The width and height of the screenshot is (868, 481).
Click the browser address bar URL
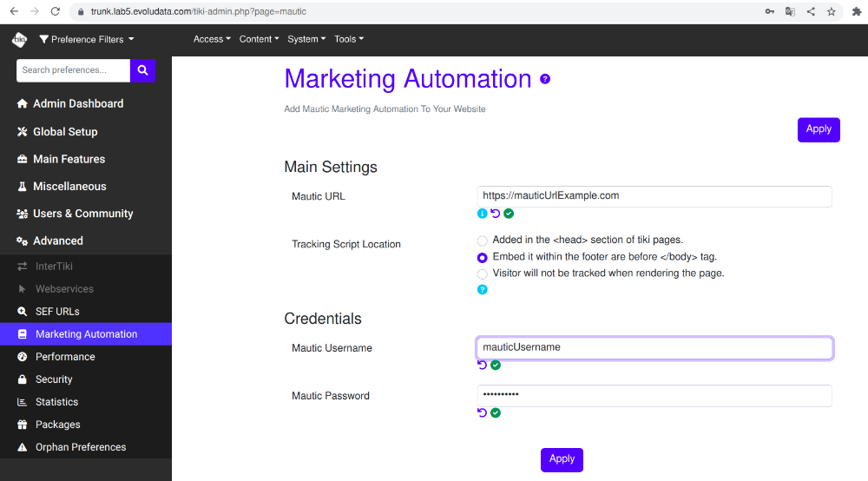pos(198,11)
